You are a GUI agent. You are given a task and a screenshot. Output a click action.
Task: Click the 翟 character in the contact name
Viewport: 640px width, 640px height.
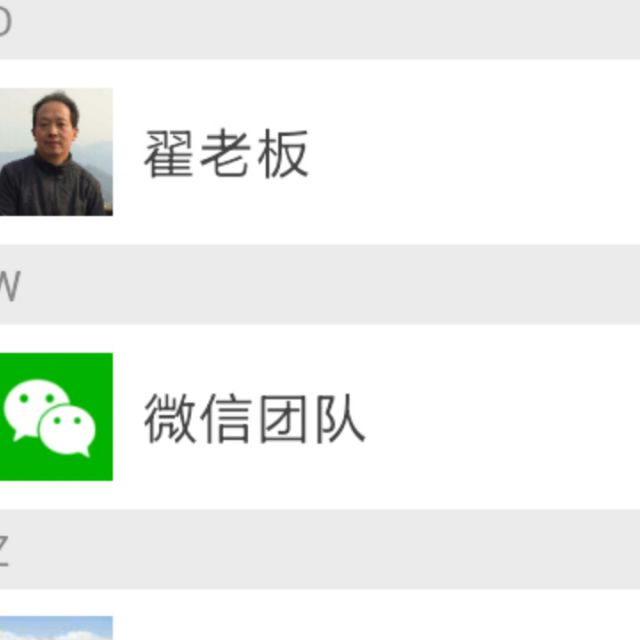pyautogui.click(x=169, y=153)
